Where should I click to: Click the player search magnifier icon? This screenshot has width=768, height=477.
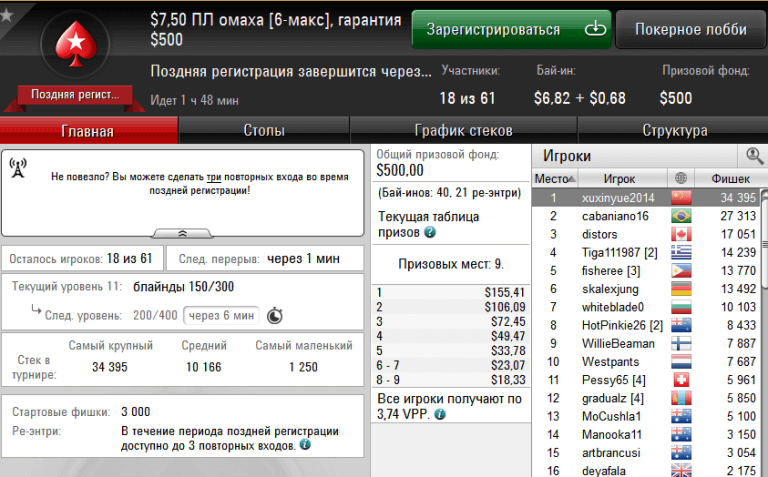(753, 155)
